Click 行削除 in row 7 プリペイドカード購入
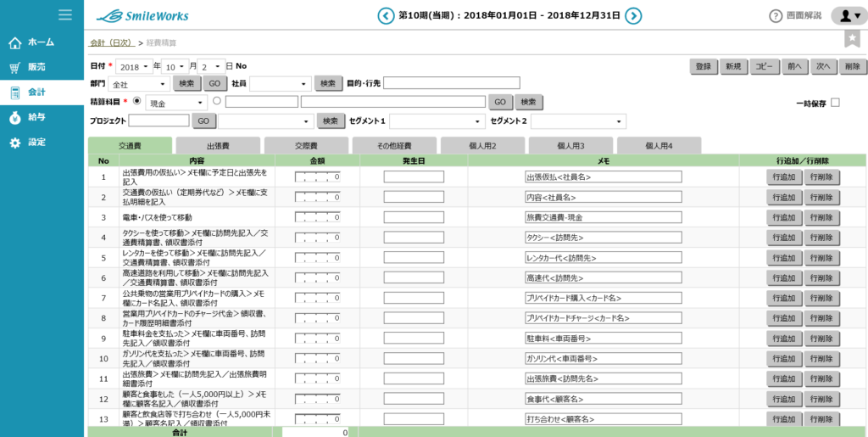 pyautogui.click(x=822, y=298)
